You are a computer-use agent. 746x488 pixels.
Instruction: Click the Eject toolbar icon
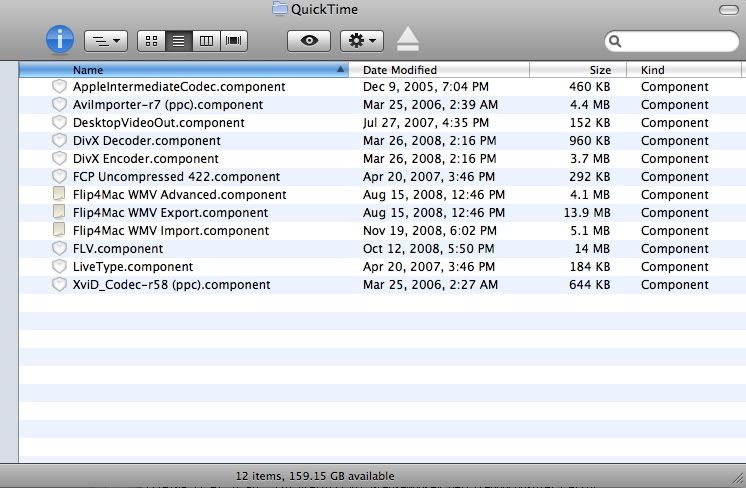[408, 39]
